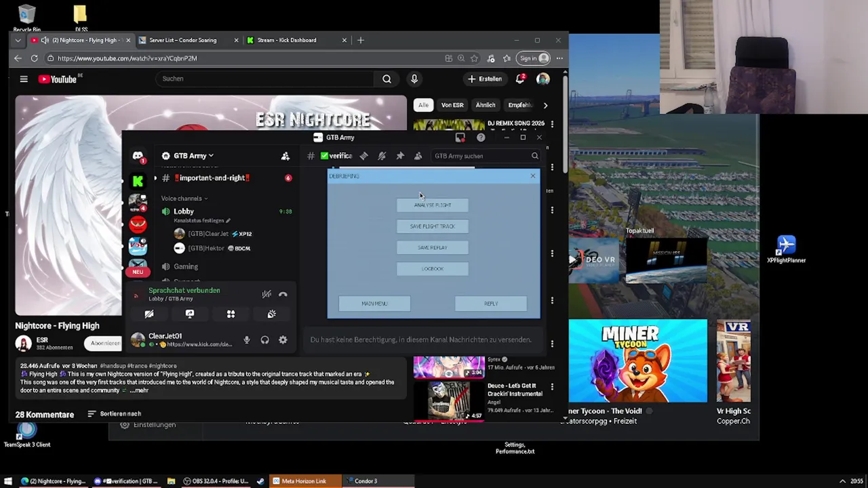Open Windows Start menu
This screenshot has width=868, height=488.
pos(8,481)
